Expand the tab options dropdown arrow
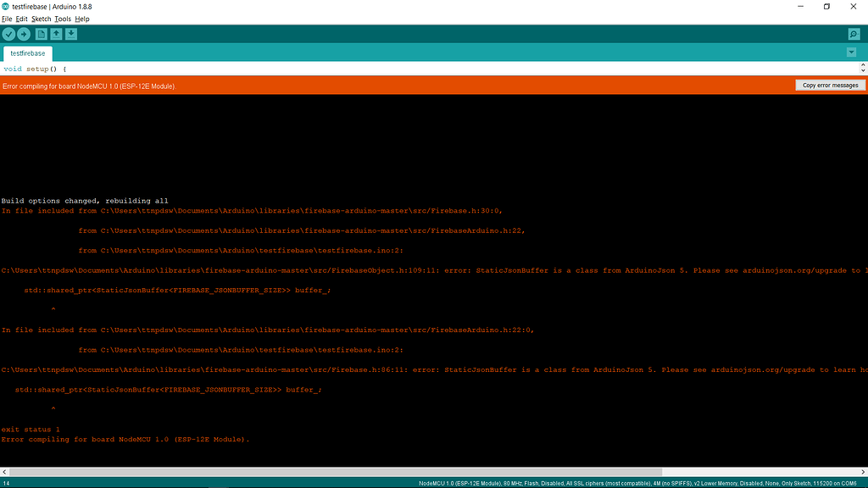868x488 pixels. click(851, 53)
